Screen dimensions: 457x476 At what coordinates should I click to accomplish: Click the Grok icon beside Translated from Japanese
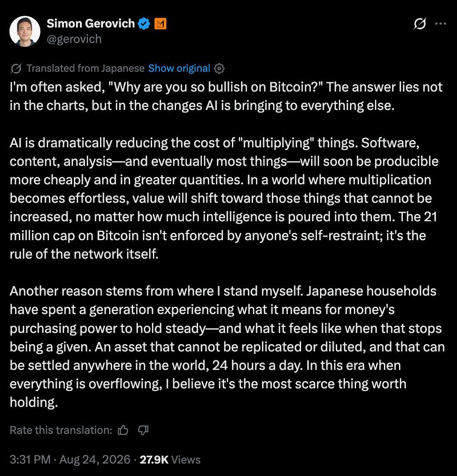(16, 68)
